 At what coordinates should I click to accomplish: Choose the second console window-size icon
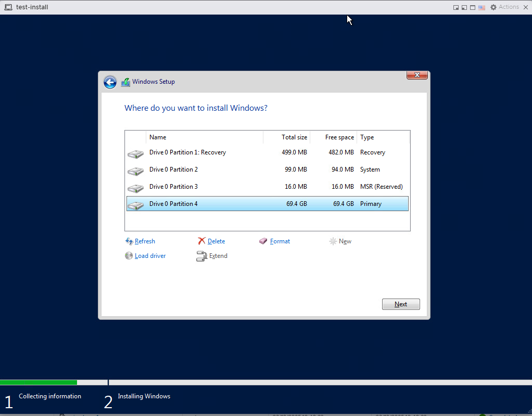pyautogui.click(x=464, y=7)
